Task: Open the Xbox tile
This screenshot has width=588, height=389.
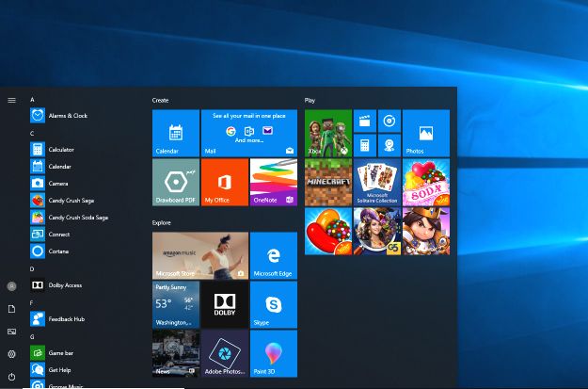Action: click(x=328, y=133)
